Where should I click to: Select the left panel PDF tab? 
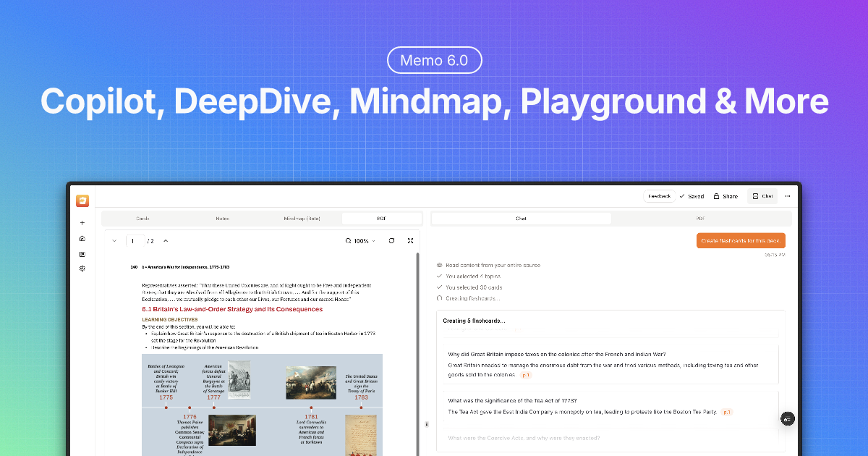pos(381,218)
